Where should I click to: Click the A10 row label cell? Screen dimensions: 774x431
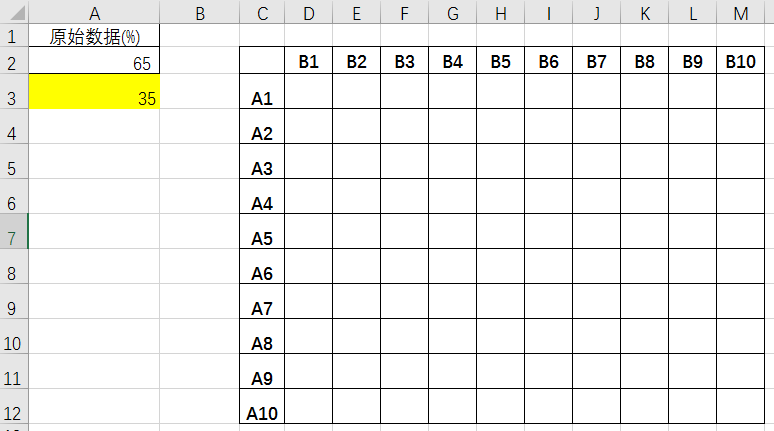(x=262, y=406)
